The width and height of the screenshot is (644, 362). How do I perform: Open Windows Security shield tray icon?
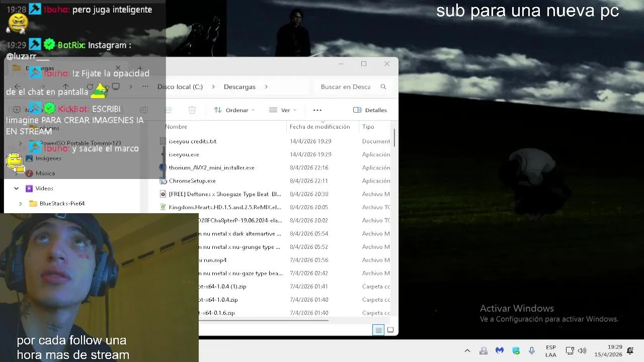click(x=516, y=350)
